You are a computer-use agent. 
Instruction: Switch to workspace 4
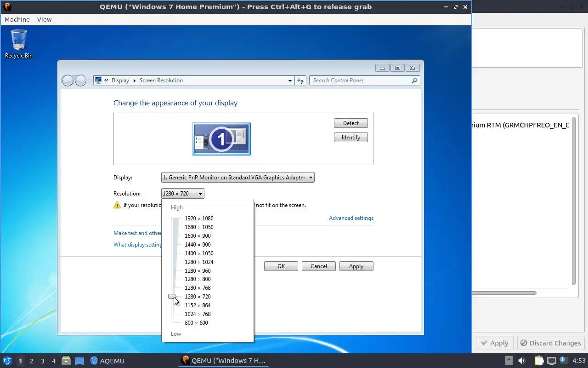(x=53, y=361)
